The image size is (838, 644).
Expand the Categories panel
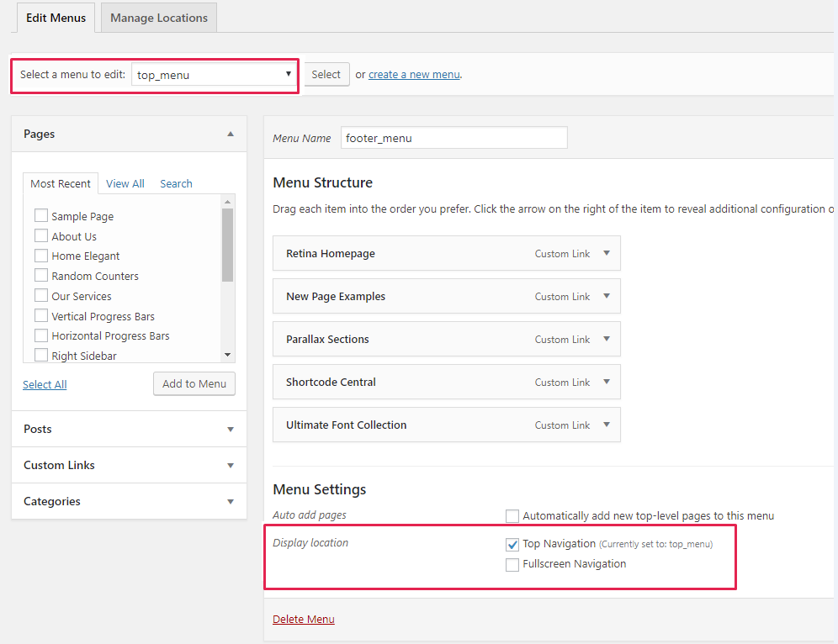(231, 502)
